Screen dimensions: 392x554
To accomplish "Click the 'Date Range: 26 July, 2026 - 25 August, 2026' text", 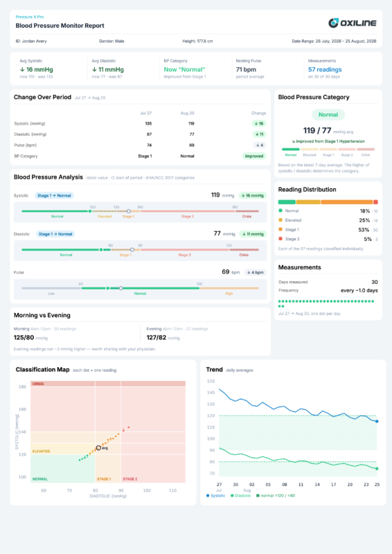I will (x=334, y=42).
